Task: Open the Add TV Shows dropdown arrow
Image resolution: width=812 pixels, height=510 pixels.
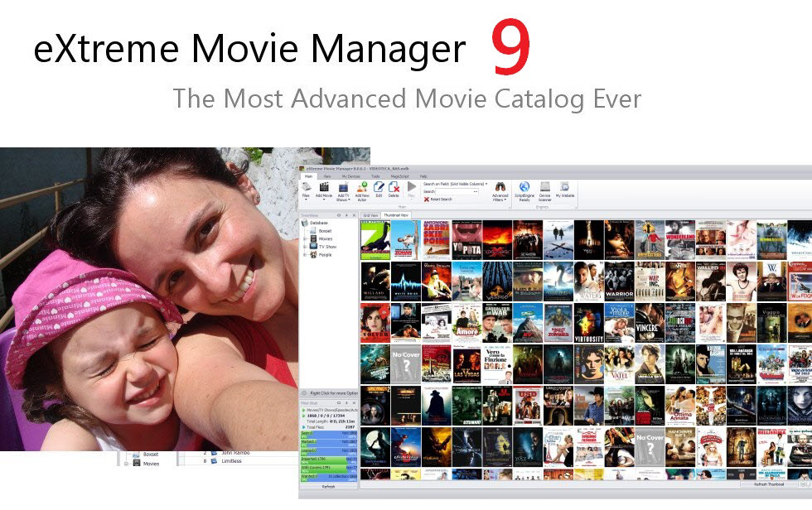Action: pos(349,200)
